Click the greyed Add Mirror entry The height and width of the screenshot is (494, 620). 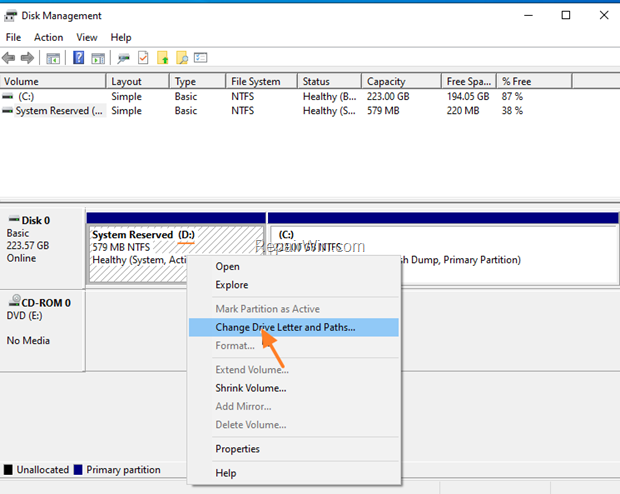point(294,406)
